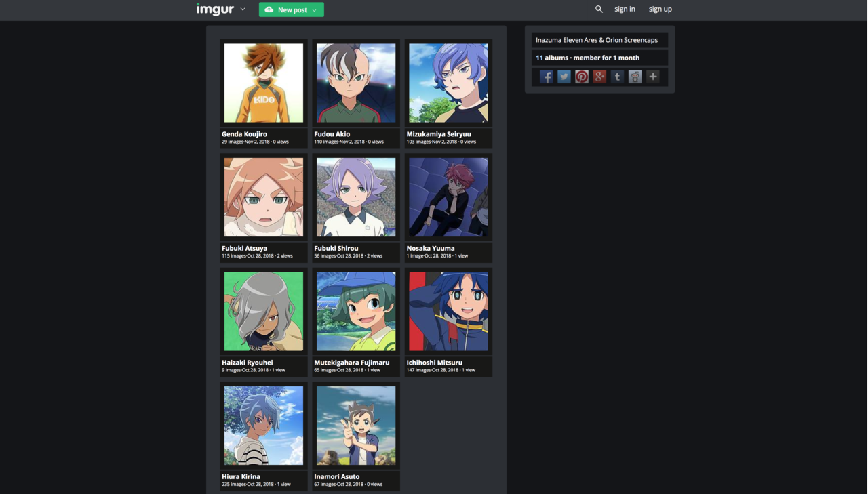Click the Hiura Kirina album title
The image size is (868, 494).
pos(241,476)
